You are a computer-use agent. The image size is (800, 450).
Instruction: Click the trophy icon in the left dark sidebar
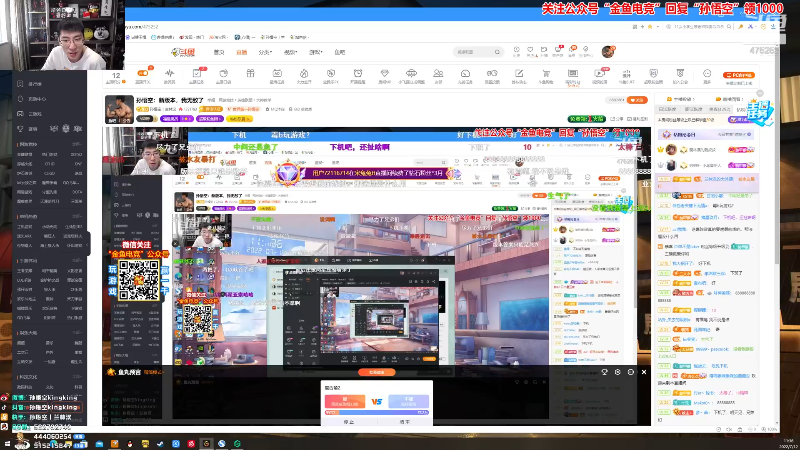20,129
